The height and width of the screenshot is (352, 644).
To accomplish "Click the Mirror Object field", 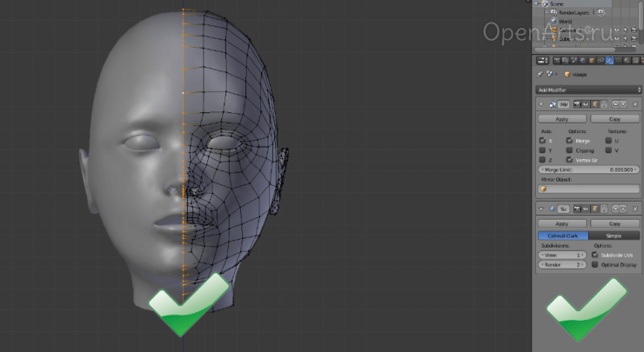I will pos(587,188).
